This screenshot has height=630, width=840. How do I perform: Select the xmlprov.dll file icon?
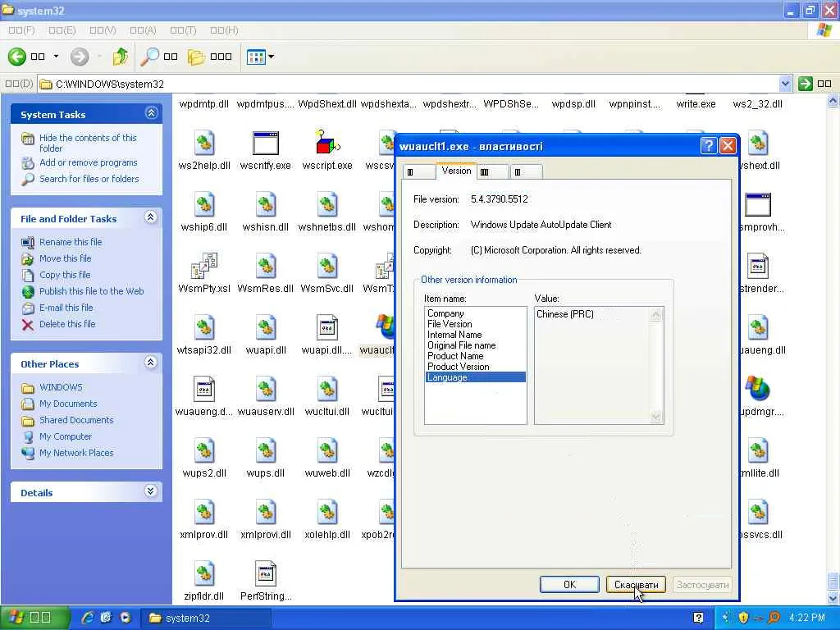[x=204, y=513]
